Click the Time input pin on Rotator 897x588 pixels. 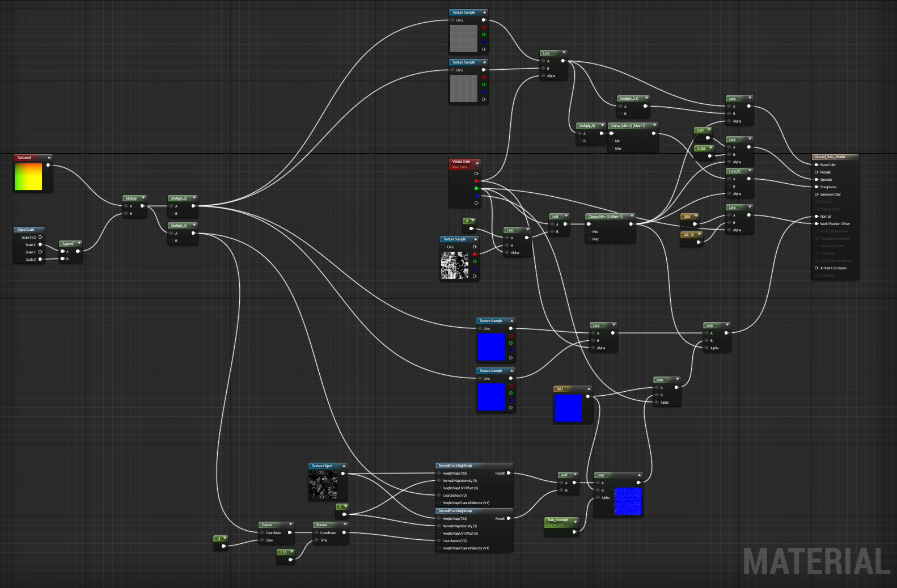(x=316, y=540)
